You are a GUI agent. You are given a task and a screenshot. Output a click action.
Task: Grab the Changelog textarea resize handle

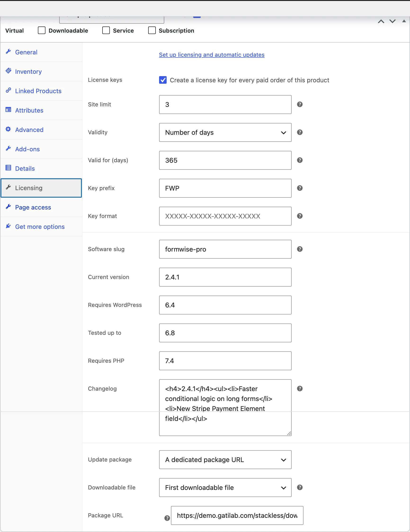pyautogui.click(x=289, y=433)
